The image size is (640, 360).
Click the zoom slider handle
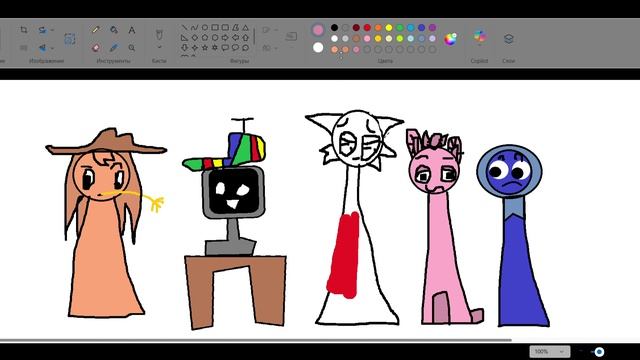[x=599, y=351]
